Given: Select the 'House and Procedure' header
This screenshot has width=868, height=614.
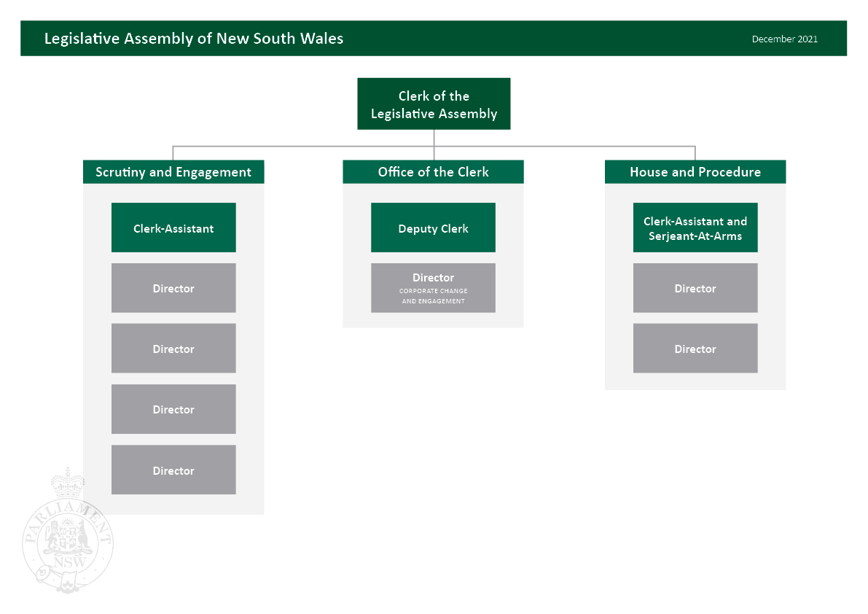Looking at the screenshot, I should pos(695,171).
